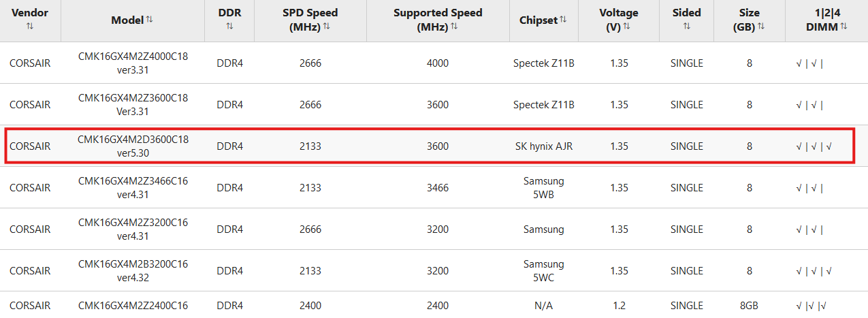Sort by Voltage (V) arrow icon
The image size is (868, 318).
point(626,26)
